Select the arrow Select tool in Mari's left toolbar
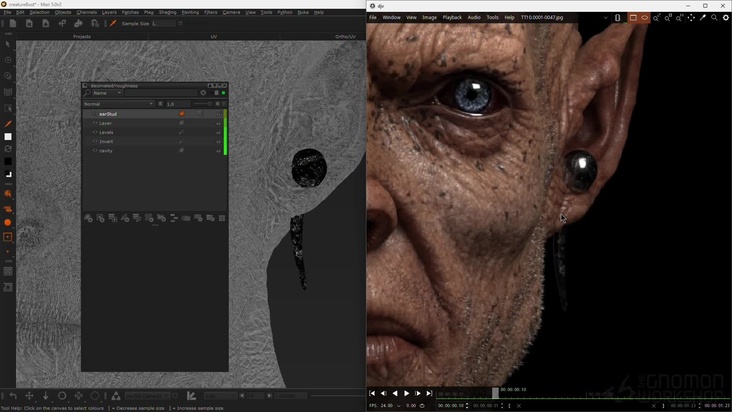This screenshot has width=732, height=412. (x=7, y=44)
